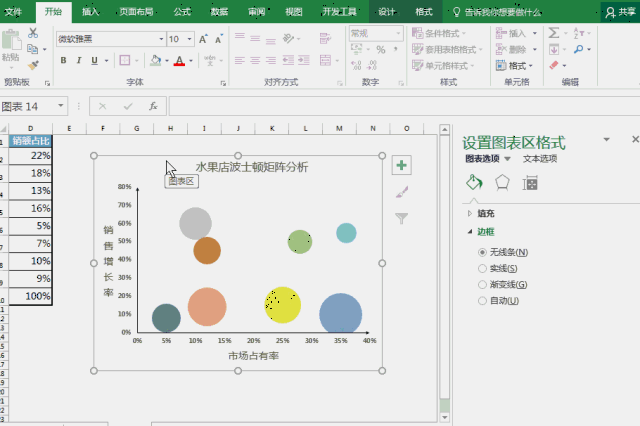Select the Automatic border radio option
Viewport: 640px width, 426px height.
[x=482, y=301]
